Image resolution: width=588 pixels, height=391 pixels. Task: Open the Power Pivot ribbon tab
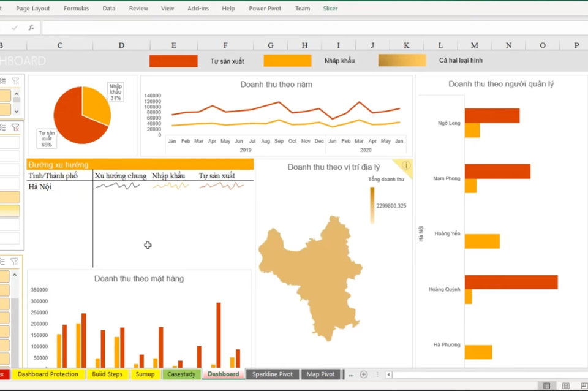[265, 8]
